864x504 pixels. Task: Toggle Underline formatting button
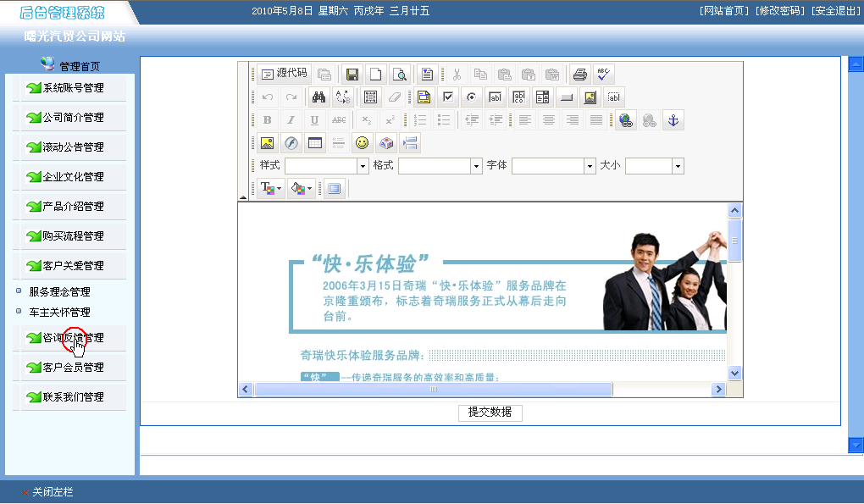click(314, 120)
